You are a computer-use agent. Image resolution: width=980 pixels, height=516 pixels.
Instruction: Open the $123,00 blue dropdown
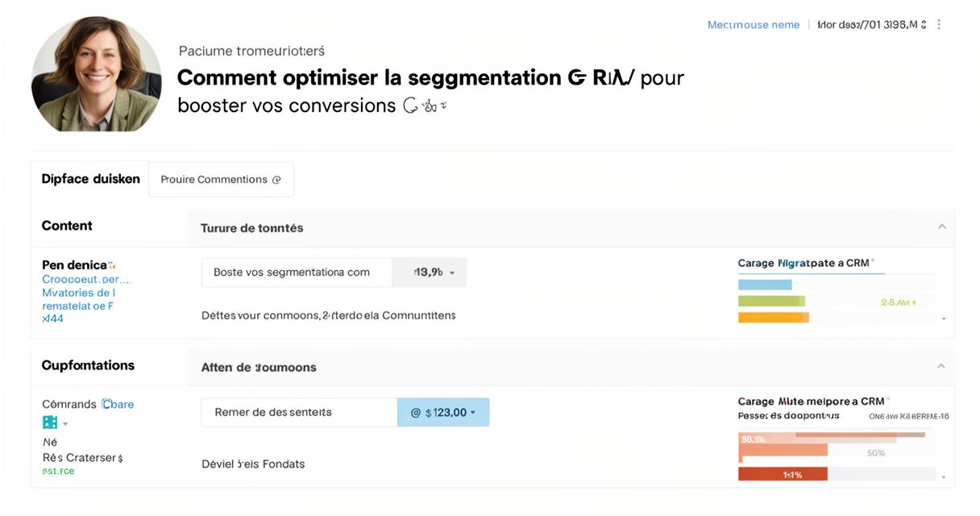[x=443, y=412]
